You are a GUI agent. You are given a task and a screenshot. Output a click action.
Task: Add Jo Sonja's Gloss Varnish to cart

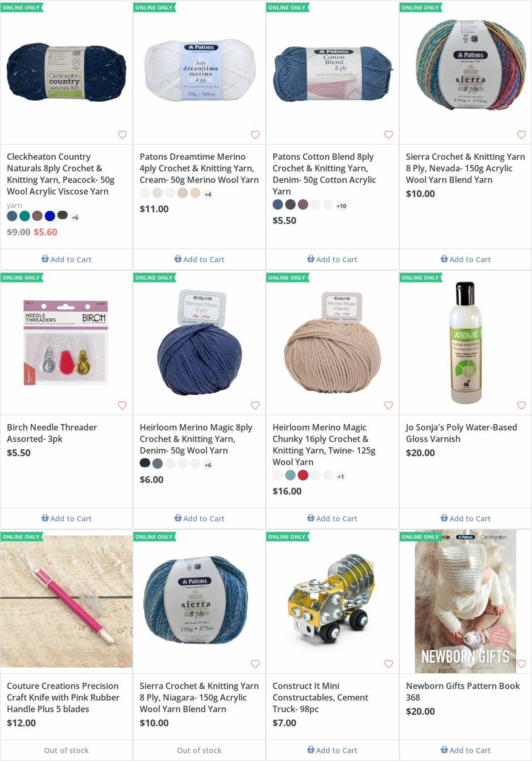[465, 518]
